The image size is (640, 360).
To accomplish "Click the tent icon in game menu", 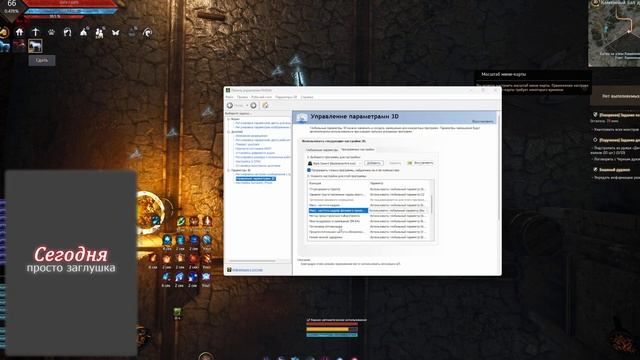I will [x=84, y=32].
